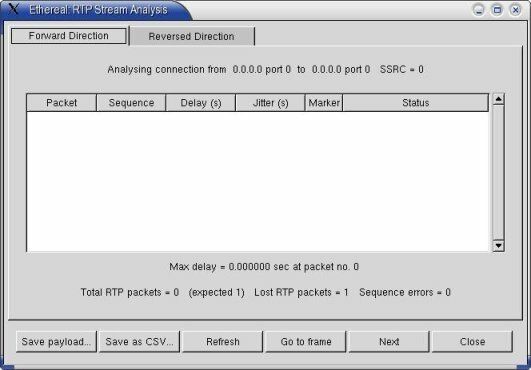
Task: Click the 'Analysing connection from' label
Action: pyautogui.click(x=167, y=70)
